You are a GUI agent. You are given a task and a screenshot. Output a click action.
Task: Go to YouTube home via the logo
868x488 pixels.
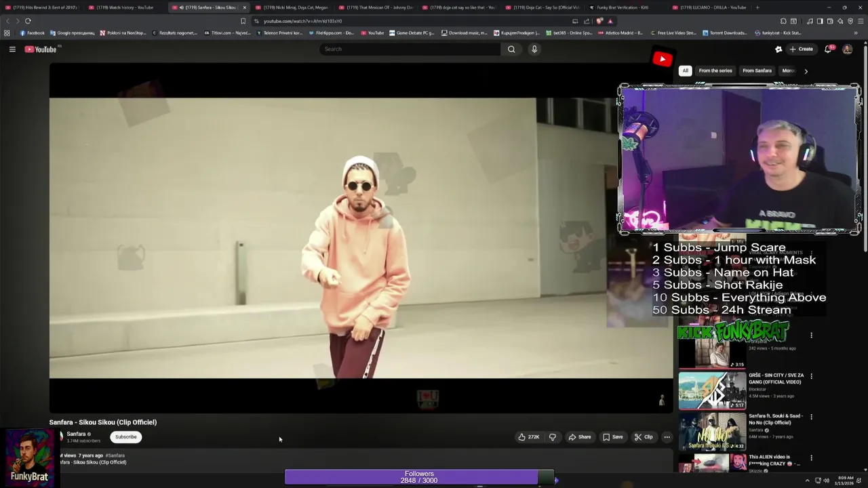(x=41, y=49)
